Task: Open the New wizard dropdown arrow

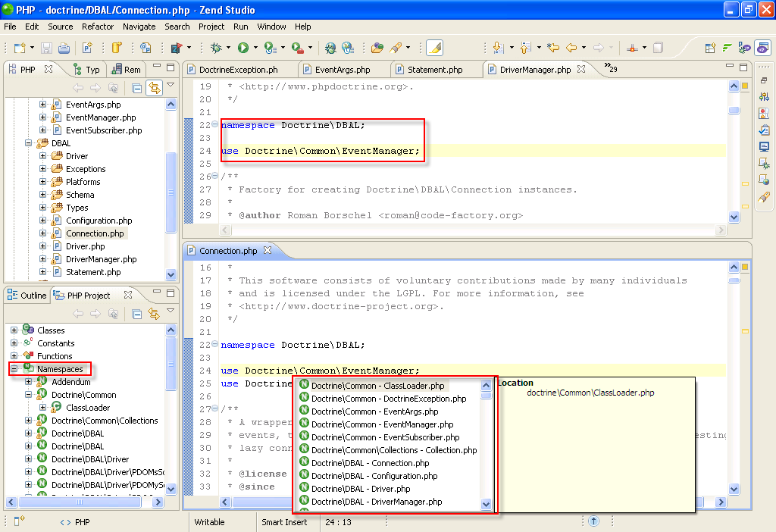Action: click(32, 48)
